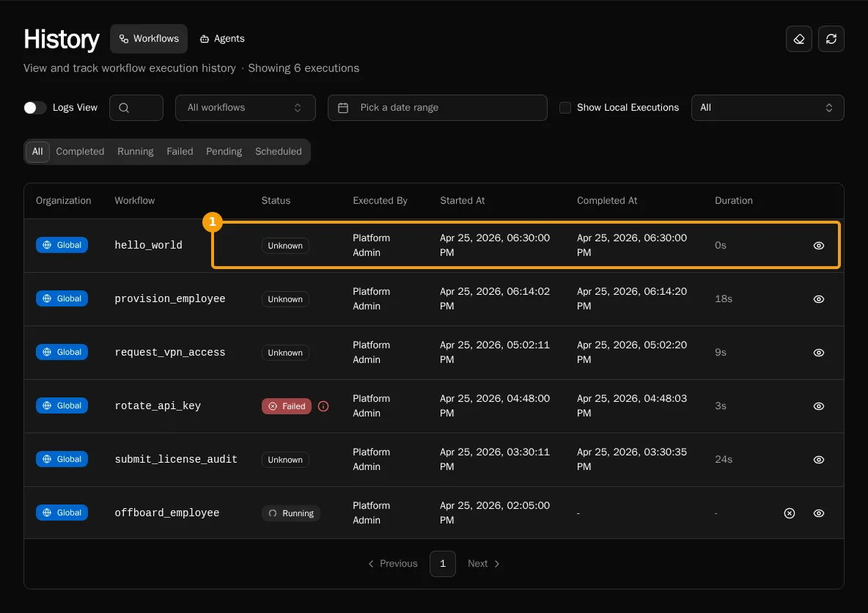Toggle the Logs View switch
Image resolution: width=868 pixels, height=613 pixels.
(x=35, y=108)
